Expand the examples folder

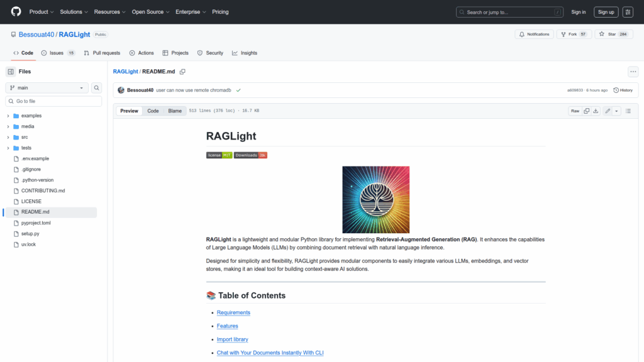click(8, 116)
